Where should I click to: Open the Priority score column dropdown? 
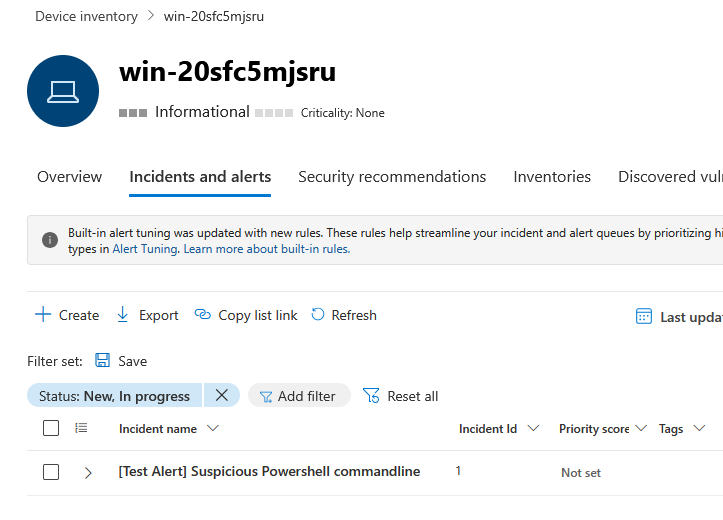point(641,428)
